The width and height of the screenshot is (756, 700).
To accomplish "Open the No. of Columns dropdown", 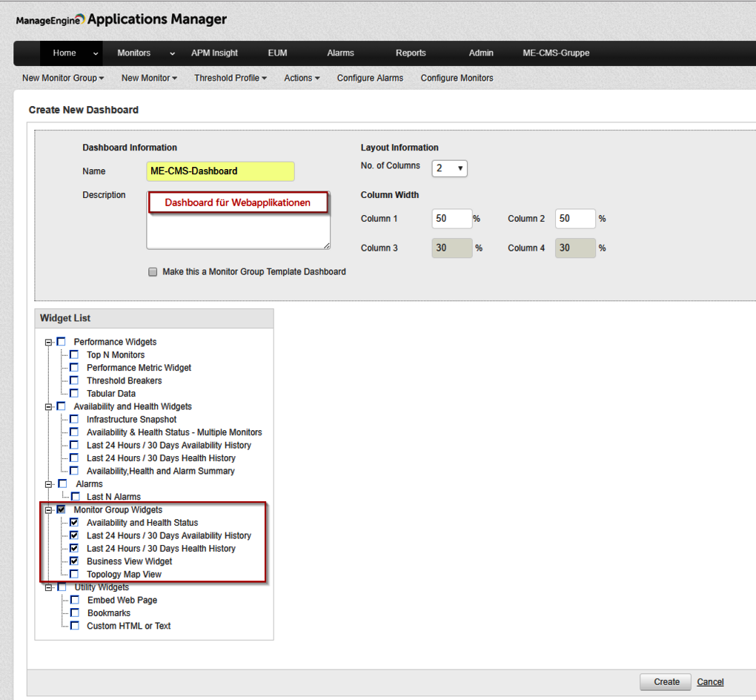I will [449, 168].
